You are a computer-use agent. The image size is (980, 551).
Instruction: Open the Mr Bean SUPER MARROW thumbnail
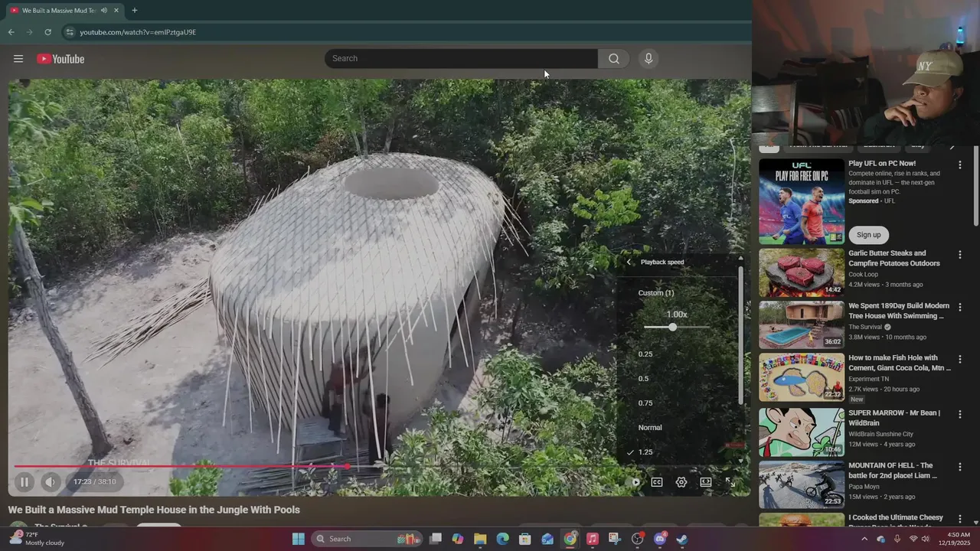tap(802, 432)
